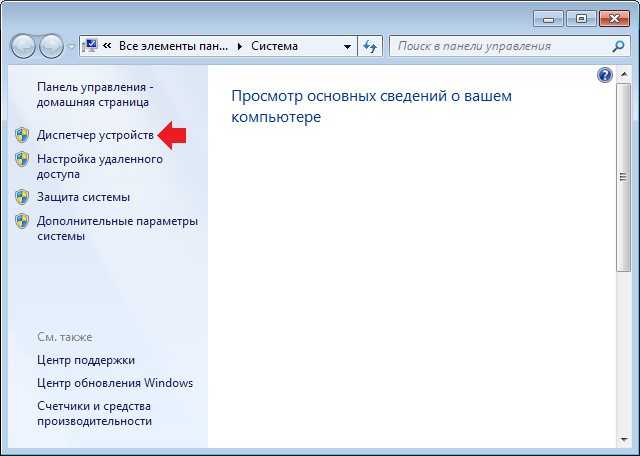The height and width of the screenshot is (456, 640).
Task: Open Центр обновления Windows link
Action: tap(115, 383)
